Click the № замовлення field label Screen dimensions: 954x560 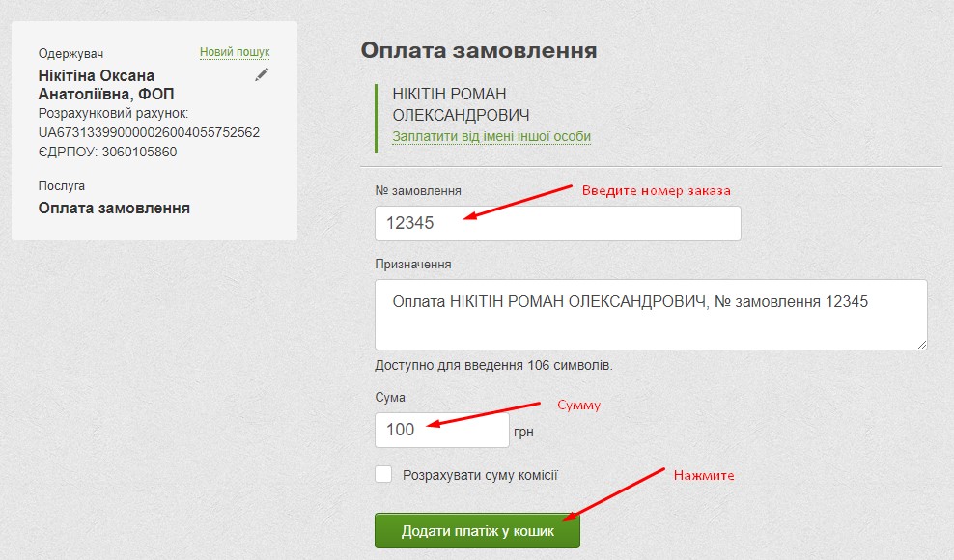click(418, 190)
